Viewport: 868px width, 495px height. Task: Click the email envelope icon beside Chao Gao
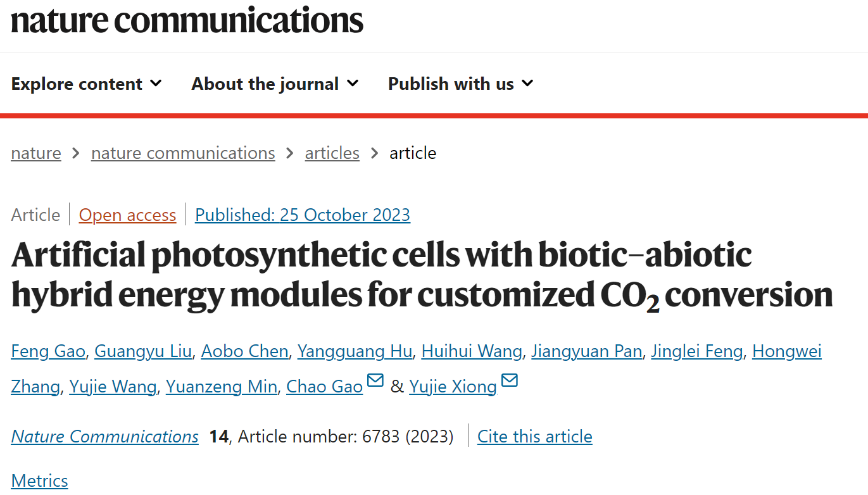click(375, 380)
